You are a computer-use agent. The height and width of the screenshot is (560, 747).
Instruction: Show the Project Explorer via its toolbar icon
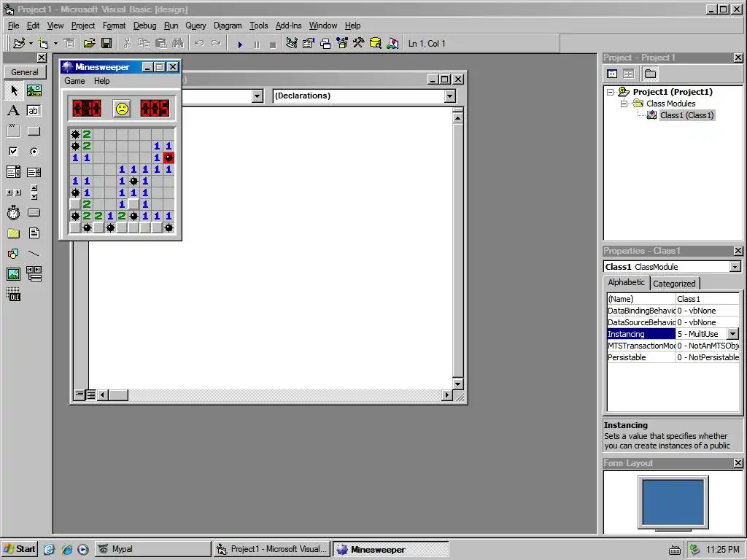[292, 43]
